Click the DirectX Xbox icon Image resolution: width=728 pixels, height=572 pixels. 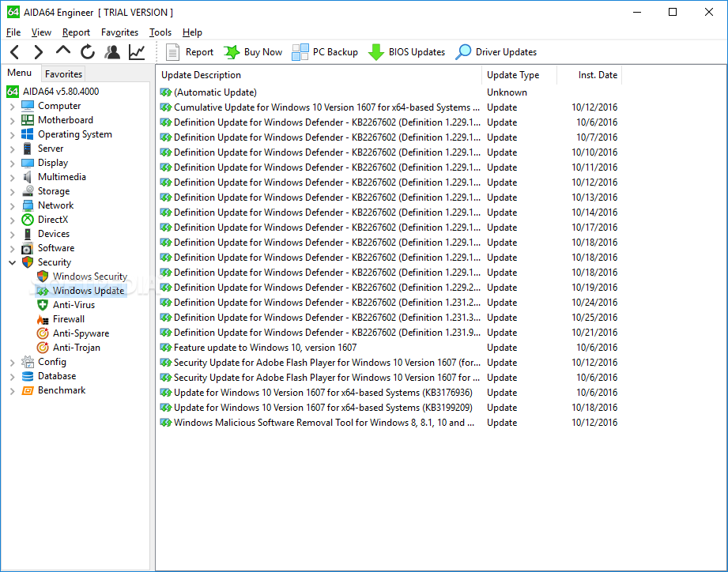[x=28, y=220]
